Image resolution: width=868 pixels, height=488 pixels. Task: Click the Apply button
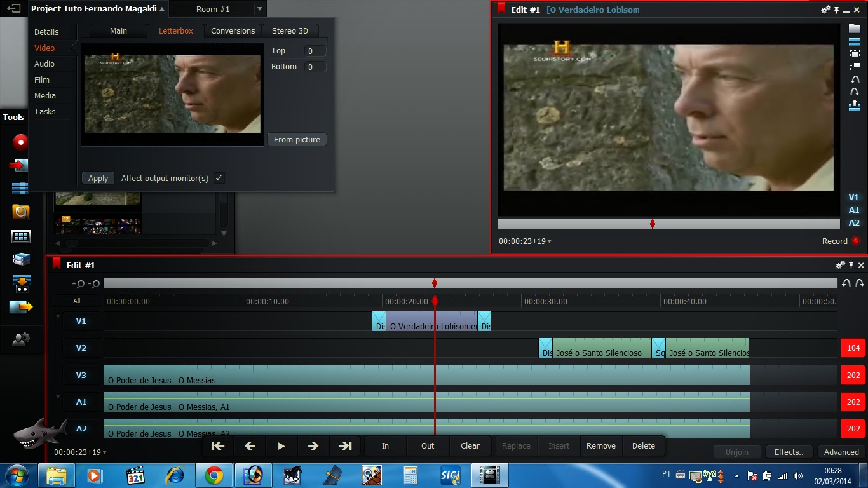(x=98, y=179)
